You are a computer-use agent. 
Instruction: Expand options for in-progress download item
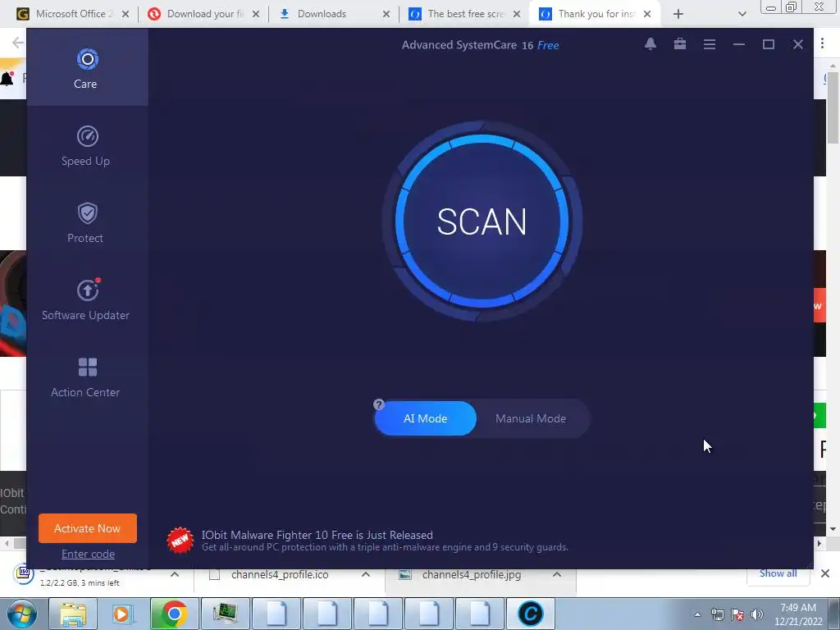[x=175, y=574]
